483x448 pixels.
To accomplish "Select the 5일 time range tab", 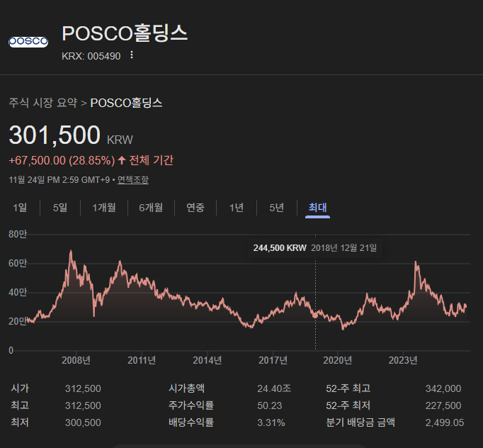I will pos(60,208).
